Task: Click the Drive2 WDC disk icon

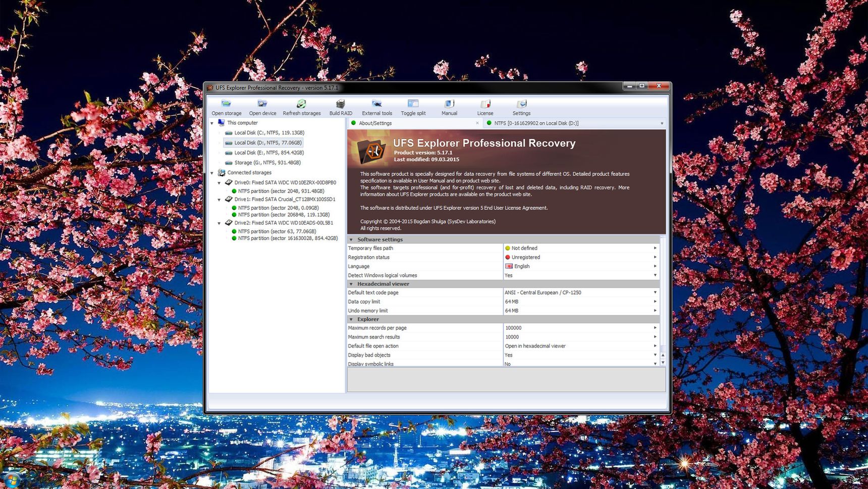Action: [x=229, y=223]
